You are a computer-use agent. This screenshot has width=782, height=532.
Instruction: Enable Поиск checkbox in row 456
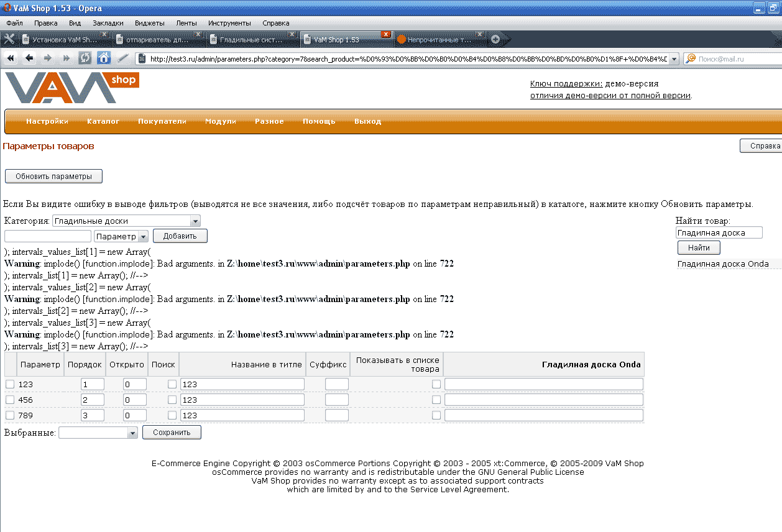coord(172,400)
